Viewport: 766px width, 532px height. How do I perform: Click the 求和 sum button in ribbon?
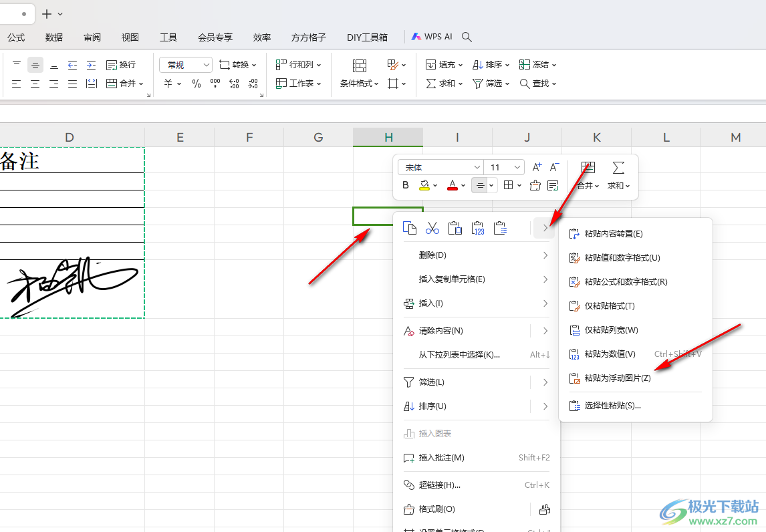444,84
